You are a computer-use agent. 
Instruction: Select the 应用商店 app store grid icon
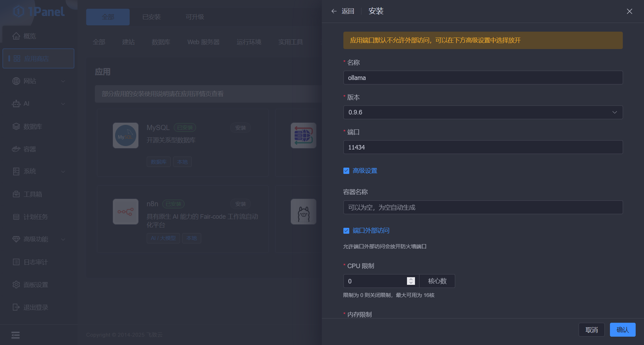pyautogui.click(x=17, y=58)
